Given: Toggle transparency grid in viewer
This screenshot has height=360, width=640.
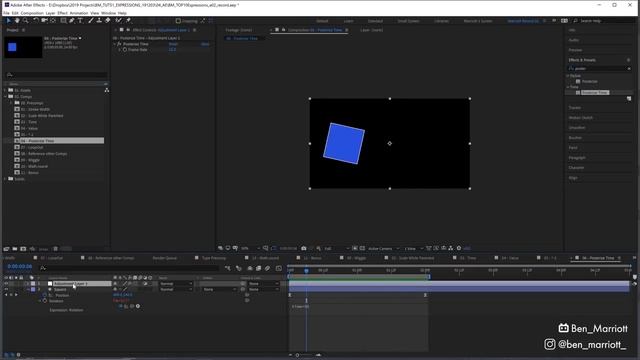Looking at the screenshot, I should 362,248.
